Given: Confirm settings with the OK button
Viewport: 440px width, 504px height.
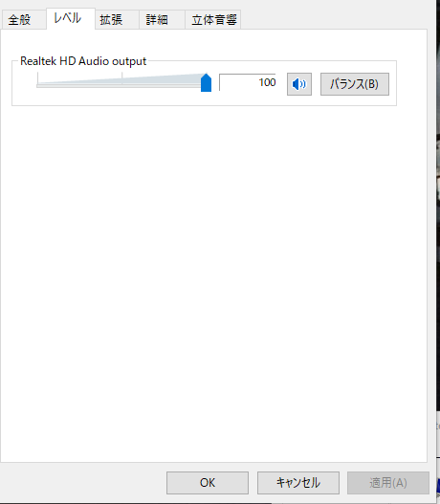Looking at the screenshot, I should point(208,482).
